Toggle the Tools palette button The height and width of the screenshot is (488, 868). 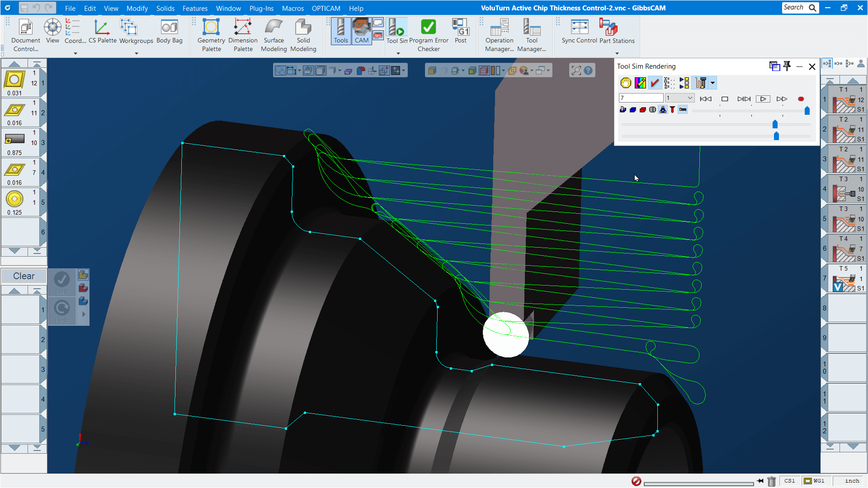(341, 31)
